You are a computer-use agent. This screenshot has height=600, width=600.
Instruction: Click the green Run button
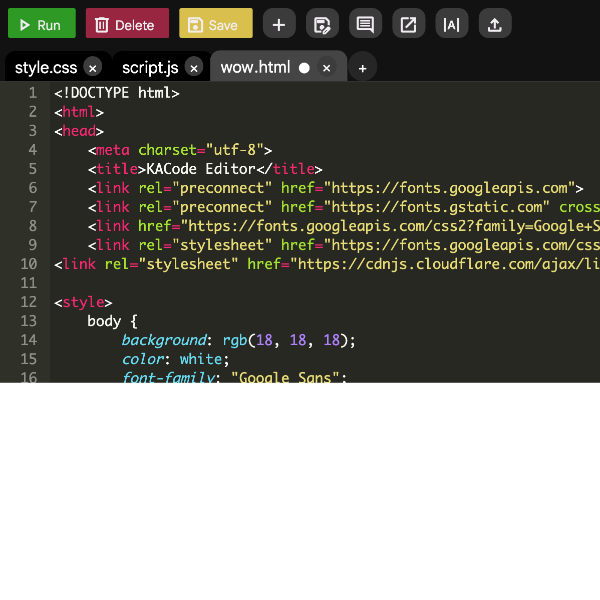(x=42, y=24)
